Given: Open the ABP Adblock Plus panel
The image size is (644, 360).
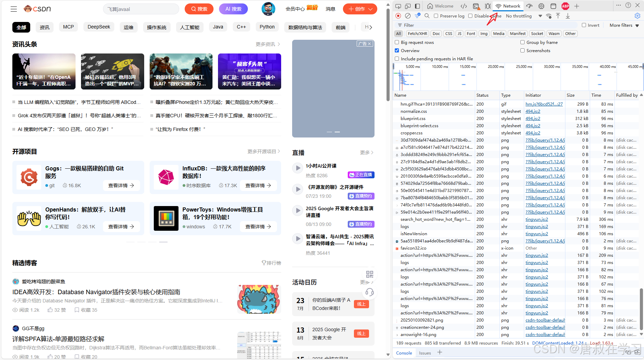Looking at the screenshot, I should tap(565, 6).
